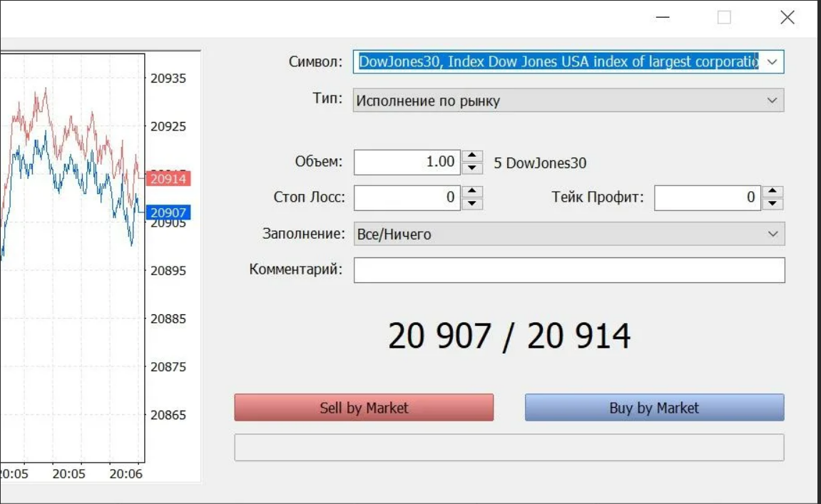Click the Объем volume input field
This screenshot has height=504, width=821.
click(x=407, y=162)
